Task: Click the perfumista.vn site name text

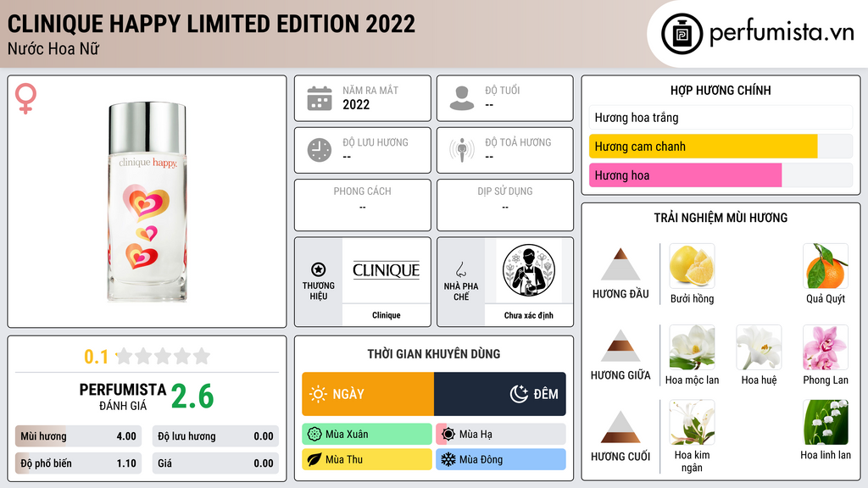Action: [x=782, y=33]
